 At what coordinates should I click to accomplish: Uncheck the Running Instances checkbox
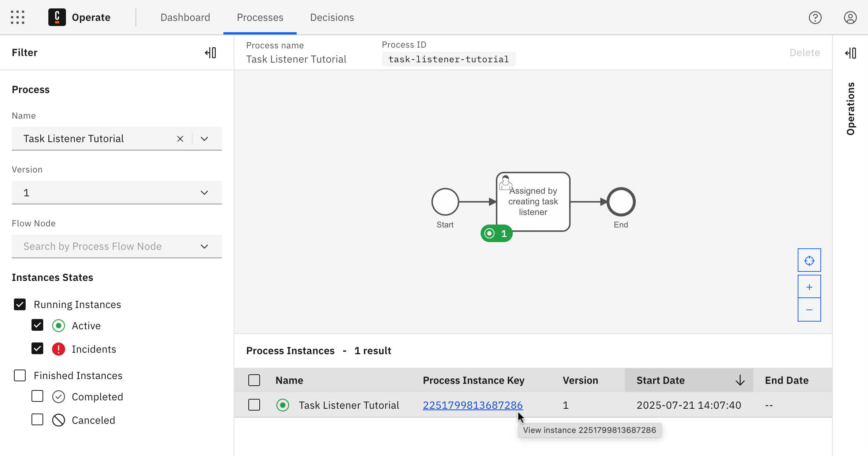point(19,304)
